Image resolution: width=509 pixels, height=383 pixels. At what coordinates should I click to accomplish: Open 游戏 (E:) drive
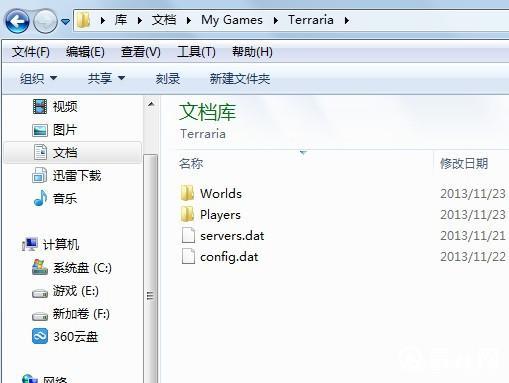coord(76,291)
